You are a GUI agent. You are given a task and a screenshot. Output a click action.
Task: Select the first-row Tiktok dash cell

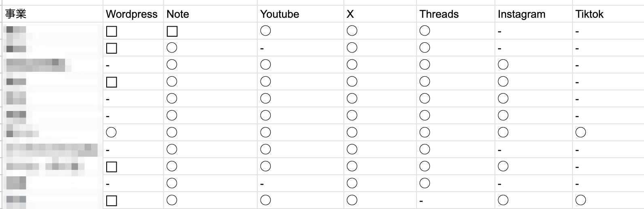coord(608,31)
